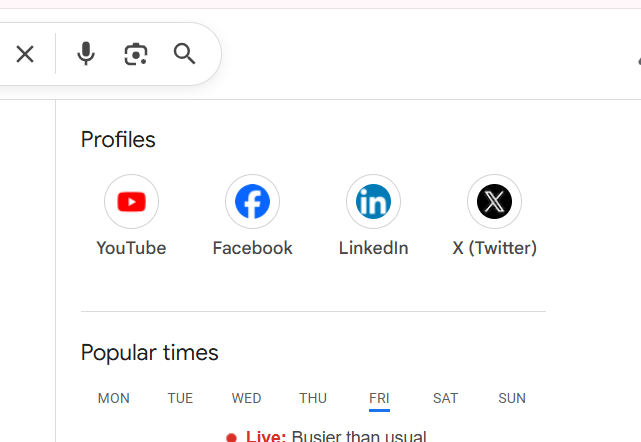Switch to TUE in Popular times

click(x=180, y=398)
